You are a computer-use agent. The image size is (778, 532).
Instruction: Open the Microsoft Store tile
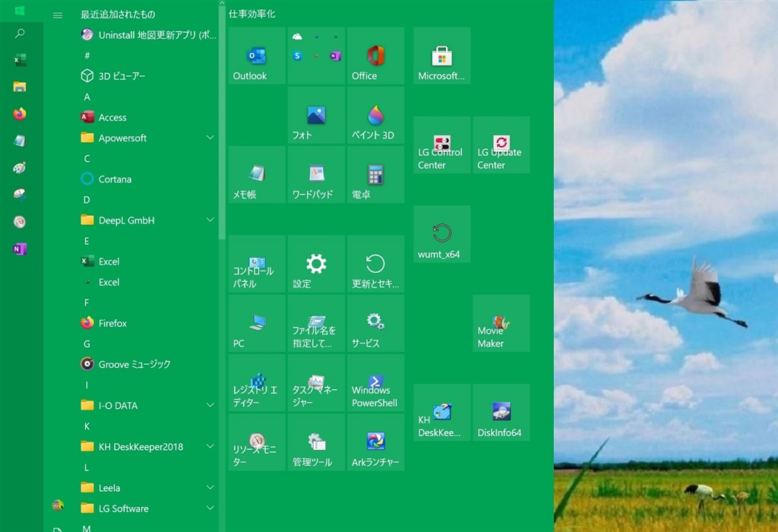pyautogui.click(x=441, y=55)
